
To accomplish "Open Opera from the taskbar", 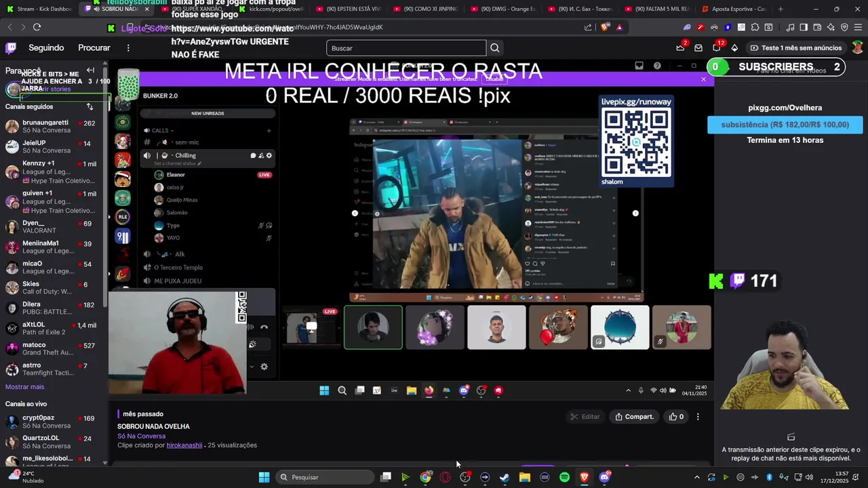I will 445,477.
